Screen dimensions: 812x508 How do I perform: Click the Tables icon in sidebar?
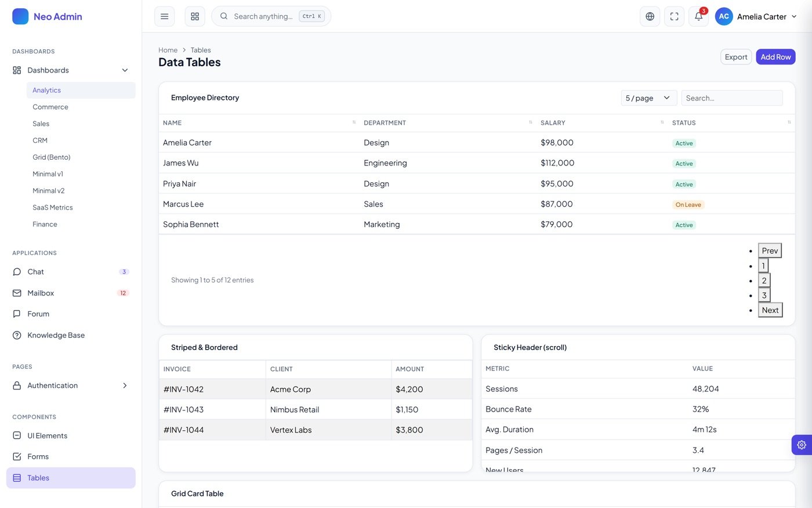pyautogui.click(x=17, y=478)
